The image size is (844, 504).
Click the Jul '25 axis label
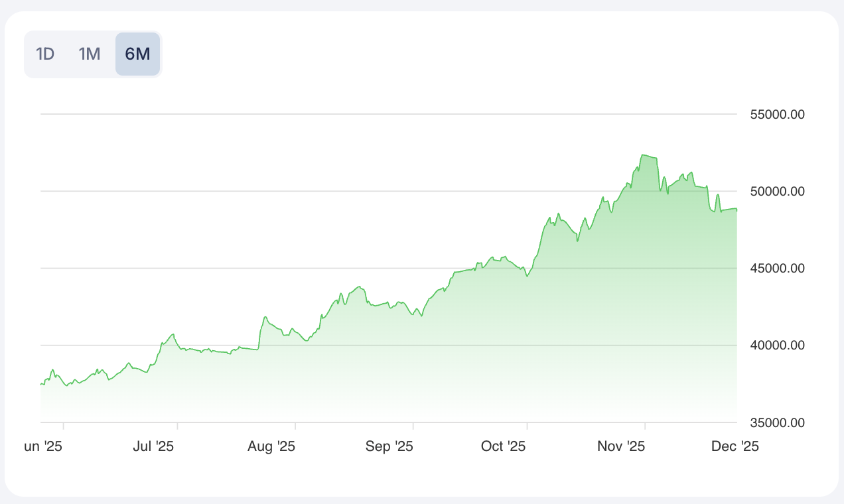[153, 446]
